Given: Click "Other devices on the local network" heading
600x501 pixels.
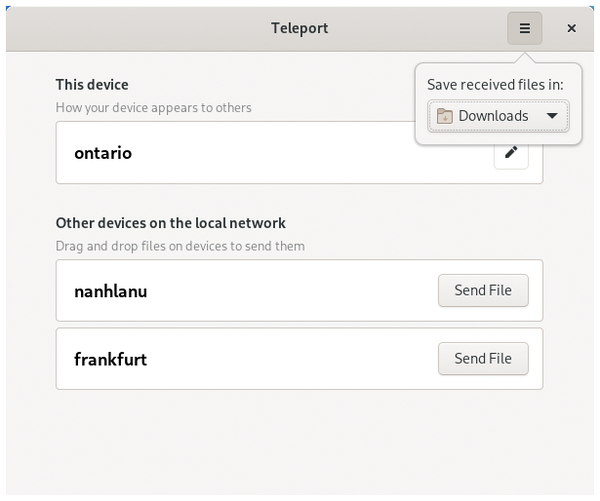Looking at the screenshot, I should coord(171,223).
